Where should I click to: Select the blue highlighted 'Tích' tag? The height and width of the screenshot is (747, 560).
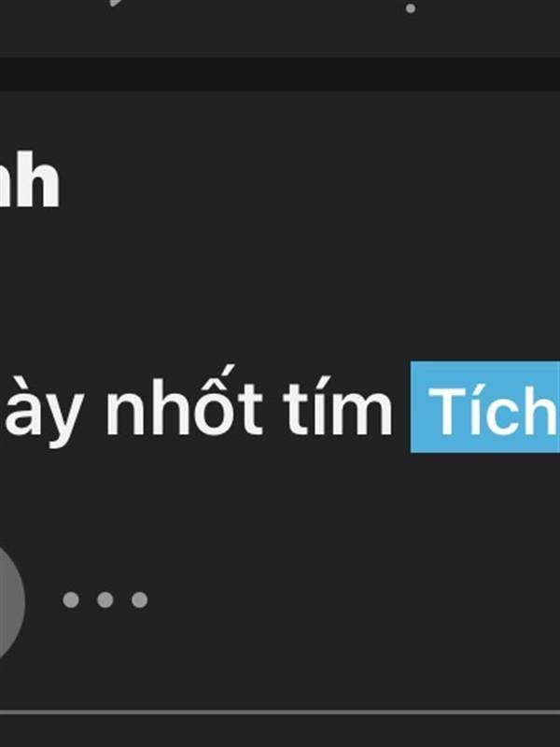point(485,407)
